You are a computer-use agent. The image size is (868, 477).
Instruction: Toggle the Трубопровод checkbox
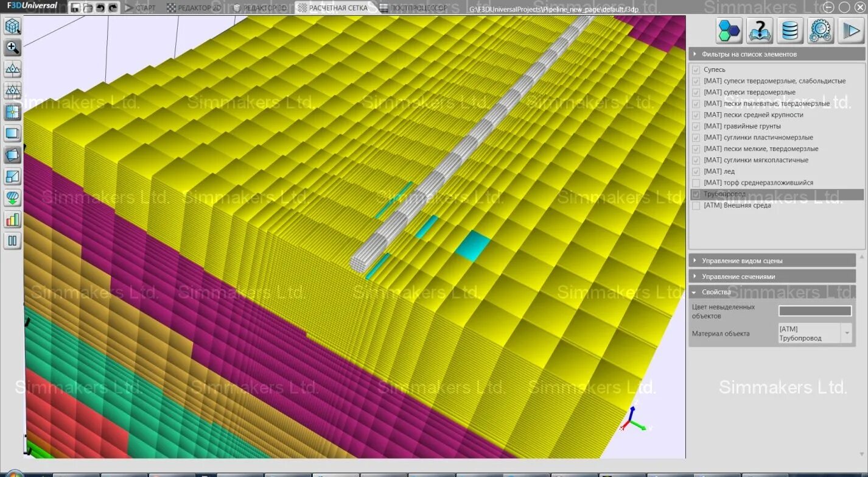696,194
